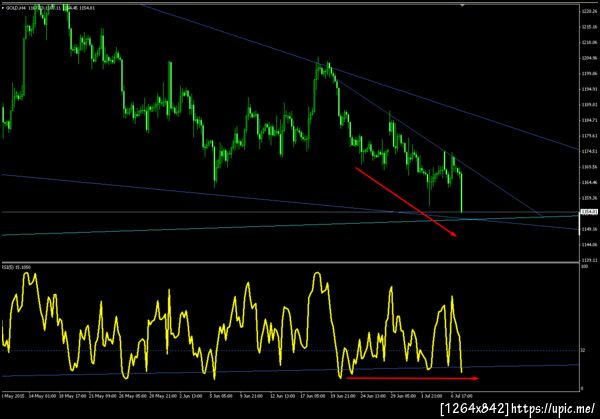Click the 6 Jul 17:00 time label
The width and height of the screenshot is (600, 419).
(x=461, y=396)
